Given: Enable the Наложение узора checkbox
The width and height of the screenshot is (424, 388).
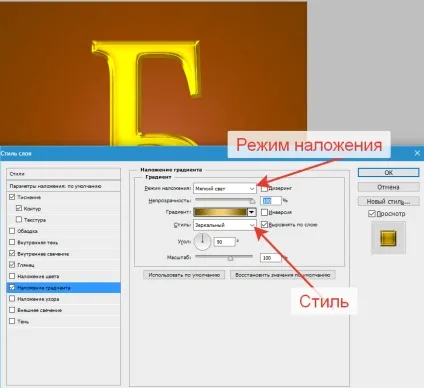Looking at the screenshot, I should coord(12,299).
